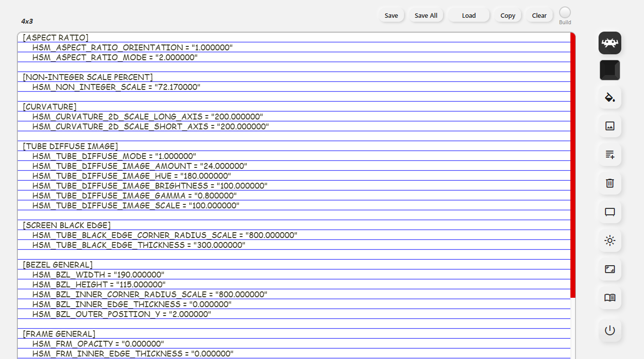Open the image picker icon

pos(609,126)
